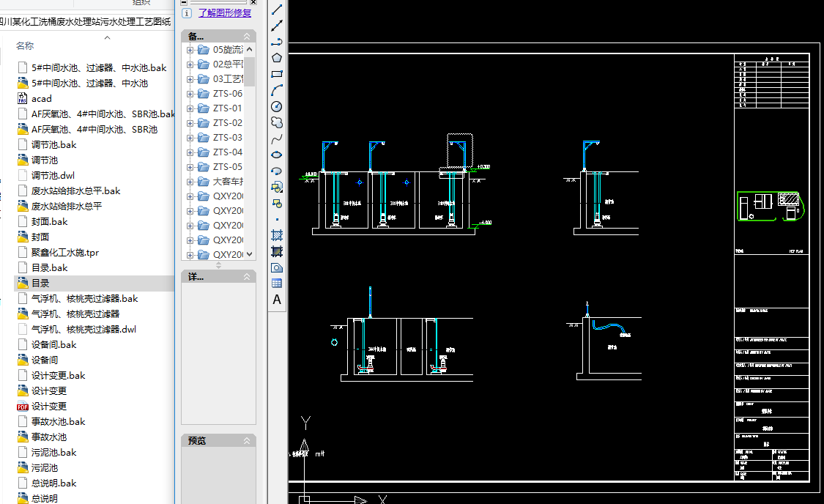Select 调节池.dwl file
This screenshot has height=504, width=824.
(x=53, y=176)
